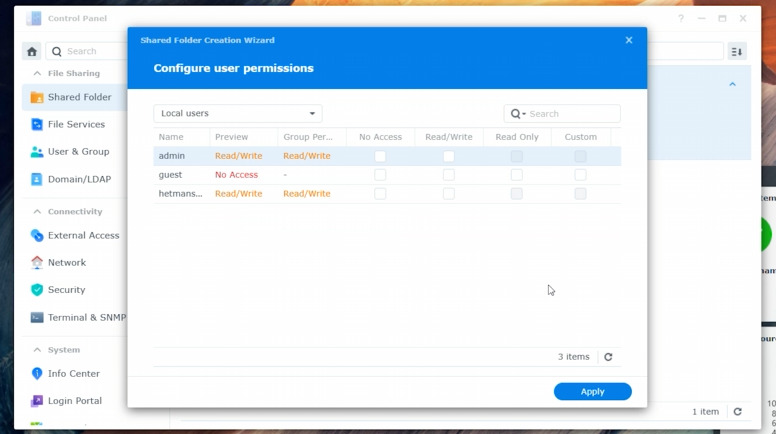The image size is (776, 434).
Task: Refresh the shared folder list behind the wizard
Action: tap(737, 412)
